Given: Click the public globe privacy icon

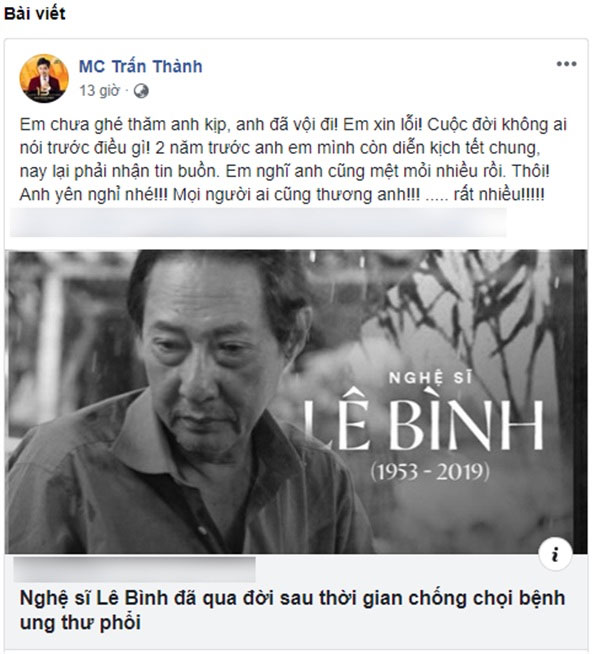Looking at the screenshot, I should [141, 91].
